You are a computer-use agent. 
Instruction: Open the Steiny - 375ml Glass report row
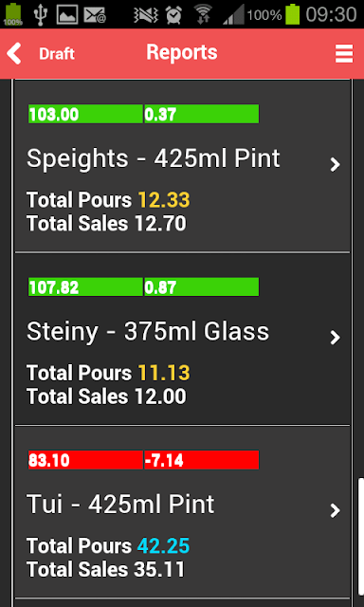click(182, 340)
